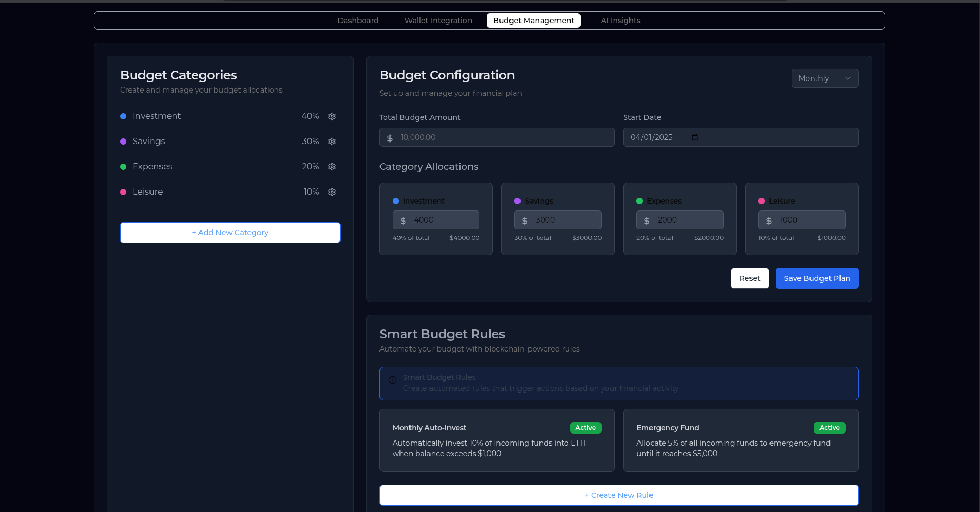Image resolution: width=980 pixels, height=512 pixels.
Task: Toggle Active badge on Emergency Fund rule
Action: (829, 428)
